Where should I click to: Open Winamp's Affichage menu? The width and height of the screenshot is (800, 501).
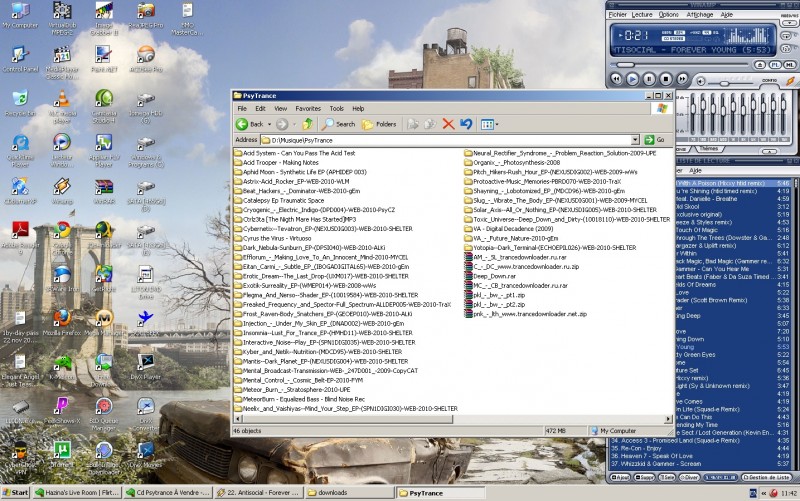699,15
